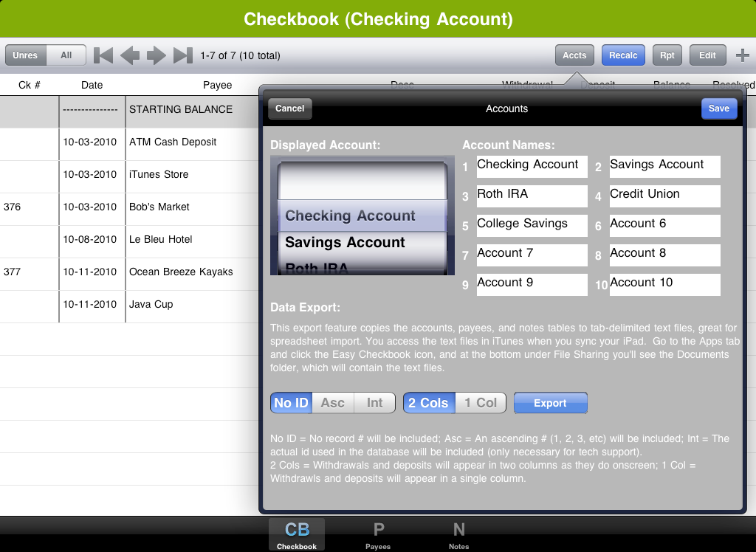Screen dimensions: 756x552
Task: Edit the Account 9 name field
Action: pos(532,284)
